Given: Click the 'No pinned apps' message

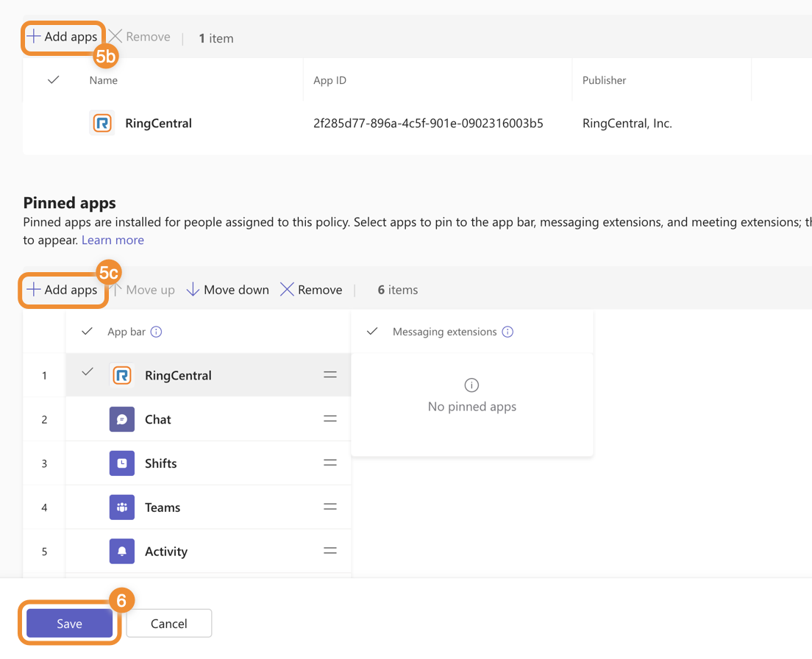Looking at the screenshot, I should coord(472,407).
